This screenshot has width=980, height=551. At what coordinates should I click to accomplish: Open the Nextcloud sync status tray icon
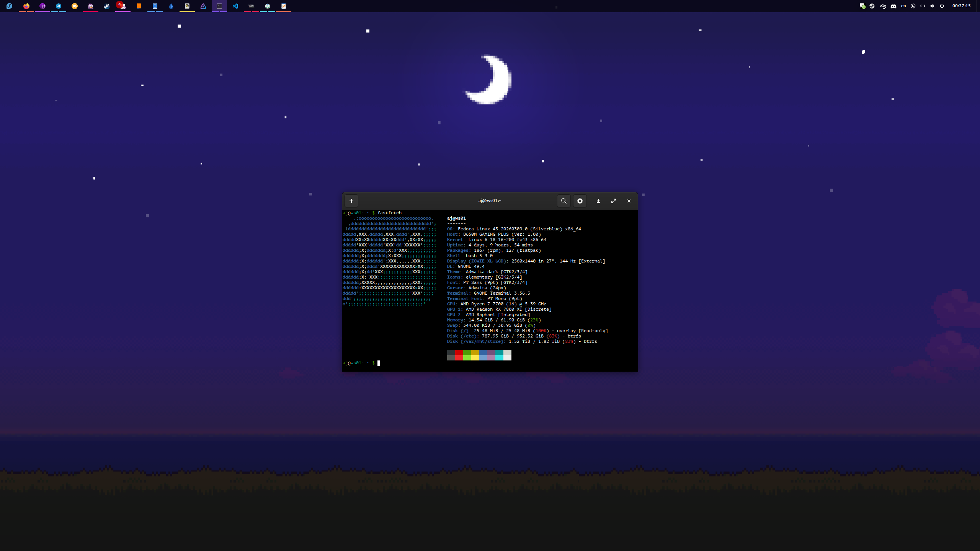tap(883, 6)
